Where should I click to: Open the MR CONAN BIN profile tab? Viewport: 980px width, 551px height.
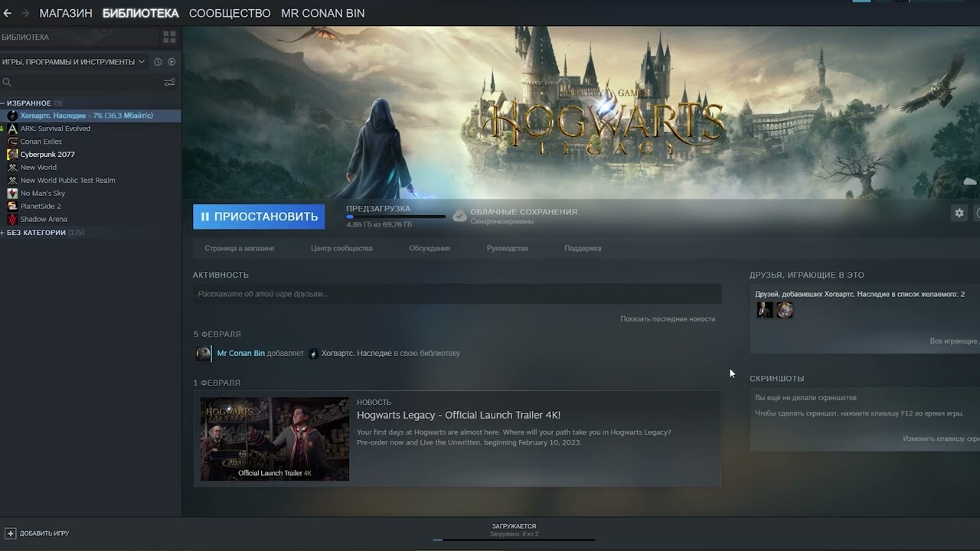tap(323, 13)
